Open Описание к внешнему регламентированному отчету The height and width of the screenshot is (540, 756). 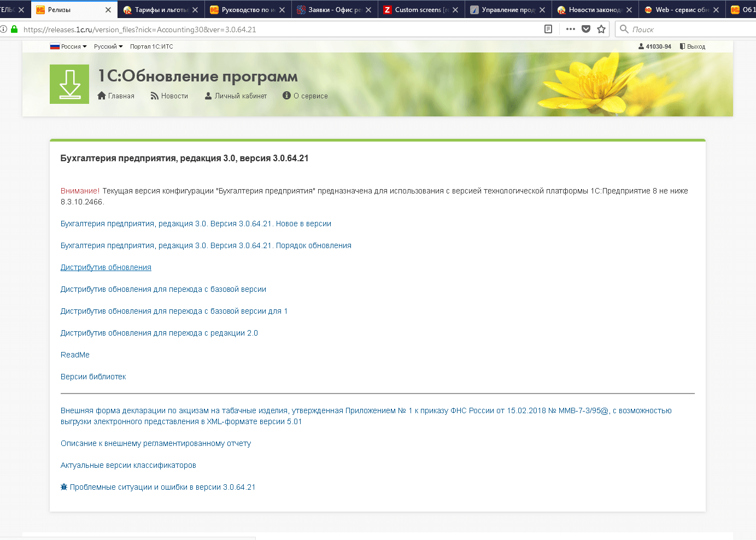pos(156,443)
